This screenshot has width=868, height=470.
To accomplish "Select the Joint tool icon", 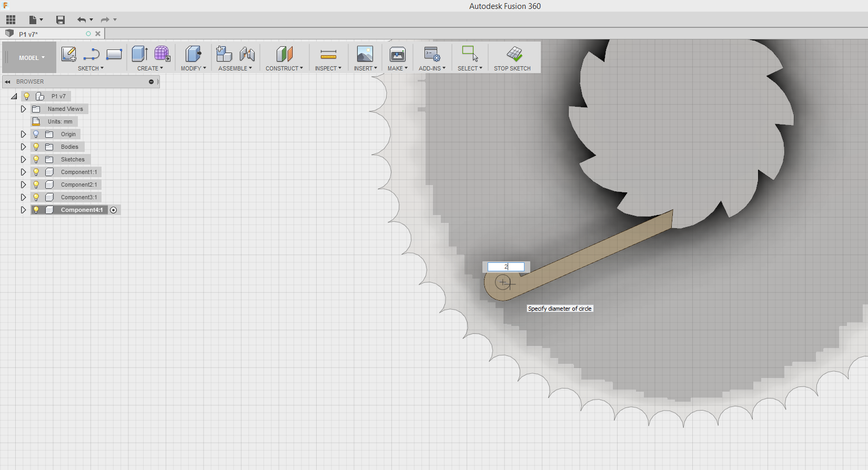I will click(247, 54).
